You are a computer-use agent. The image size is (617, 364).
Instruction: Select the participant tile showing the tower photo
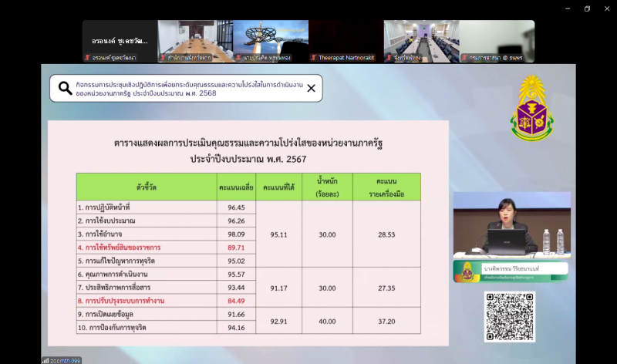271,41
